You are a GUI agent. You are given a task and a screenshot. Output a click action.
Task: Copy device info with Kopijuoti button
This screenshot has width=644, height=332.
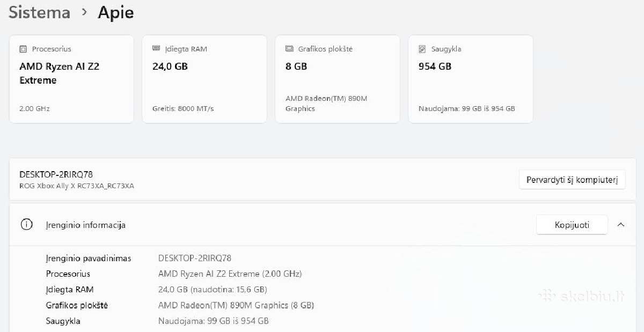pos(572,225)
